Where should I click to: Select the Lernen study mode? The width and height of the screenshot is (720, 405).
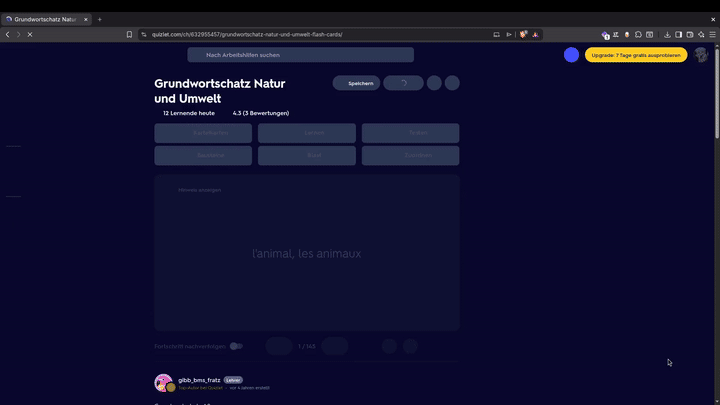(x=307, y=133)
